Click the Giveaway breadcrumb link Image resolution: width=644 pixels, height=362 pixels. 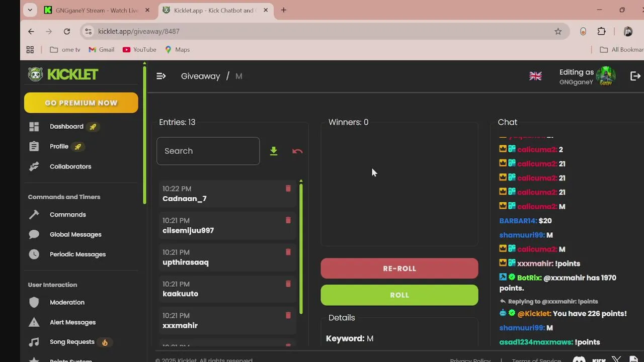(201, 76)
